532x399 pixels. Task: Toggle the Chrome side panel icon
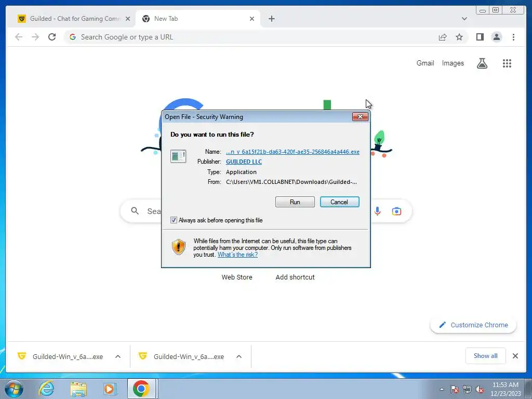[480, 37]
